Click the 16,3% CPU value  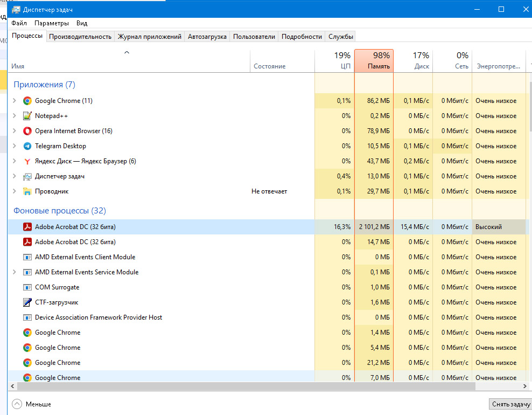coord(342,227)
